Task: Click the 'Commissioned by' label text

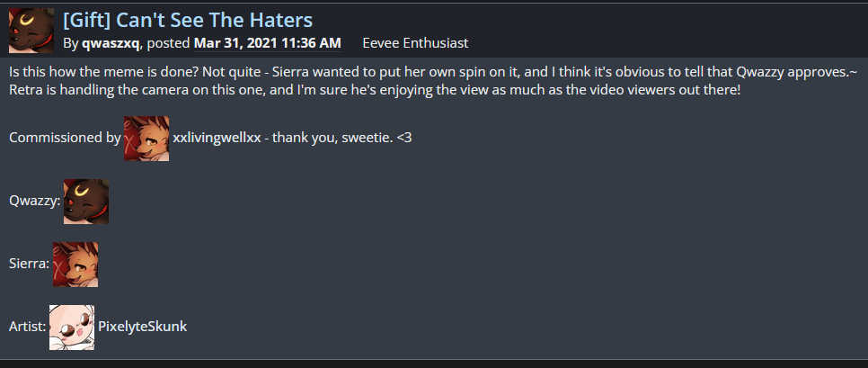Action: tap(65, 139)
